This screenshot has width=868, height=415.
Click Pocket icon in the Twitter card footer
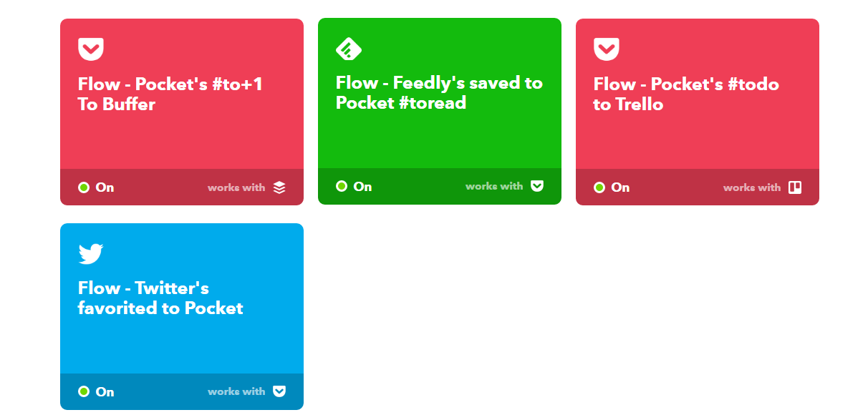pyautogui.click(x=279, y=391)
